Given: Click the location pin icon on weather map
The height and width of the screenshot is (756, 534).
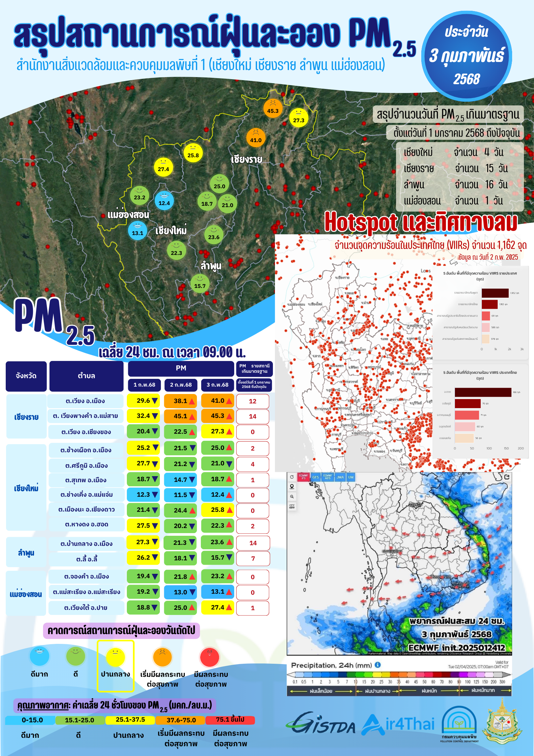Looking at the screenshot, I should tap(292, 487).
